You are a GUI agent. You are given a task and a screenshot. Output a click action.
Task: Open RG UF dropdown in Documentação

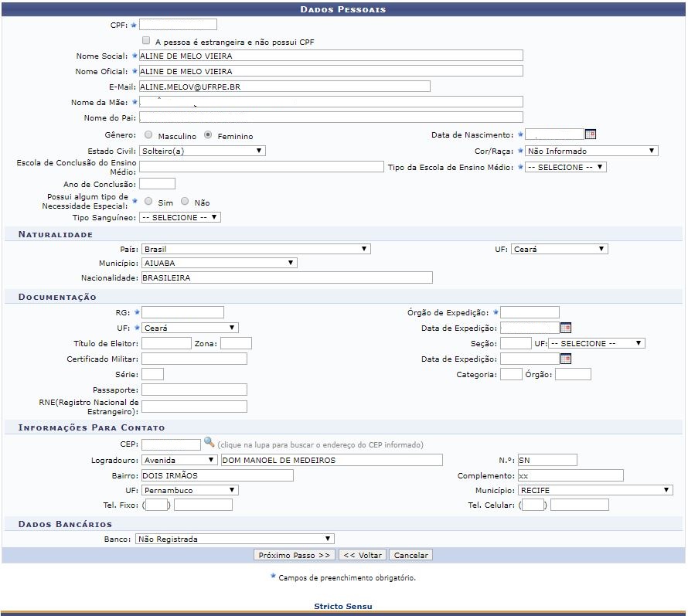pyautogui.click(x=190, y=328)
